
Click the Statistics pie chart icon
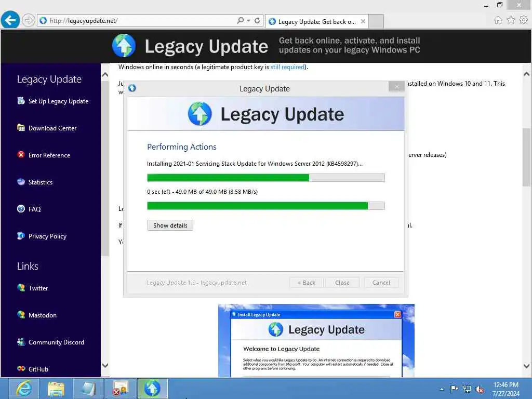tap(21, 181)
